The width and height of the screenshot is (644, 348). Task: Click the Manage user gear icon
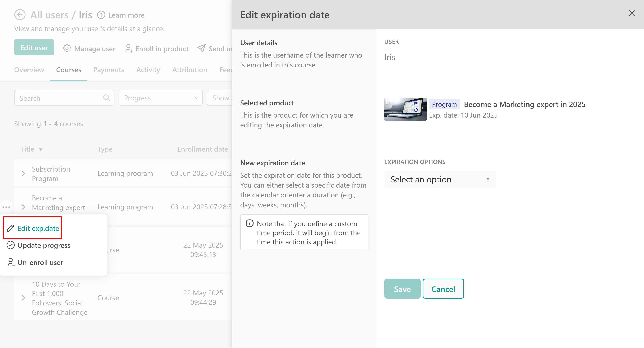67,48
